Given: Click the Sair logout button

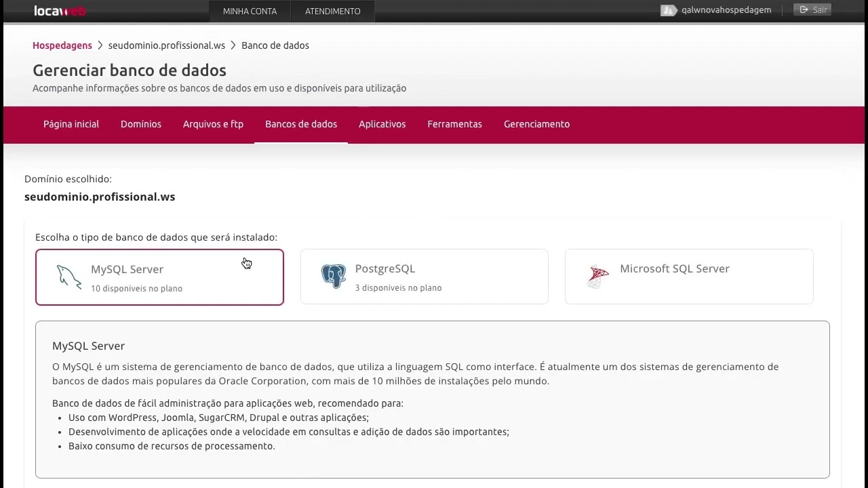Looking at the screenshot, I should click(812, 10).
